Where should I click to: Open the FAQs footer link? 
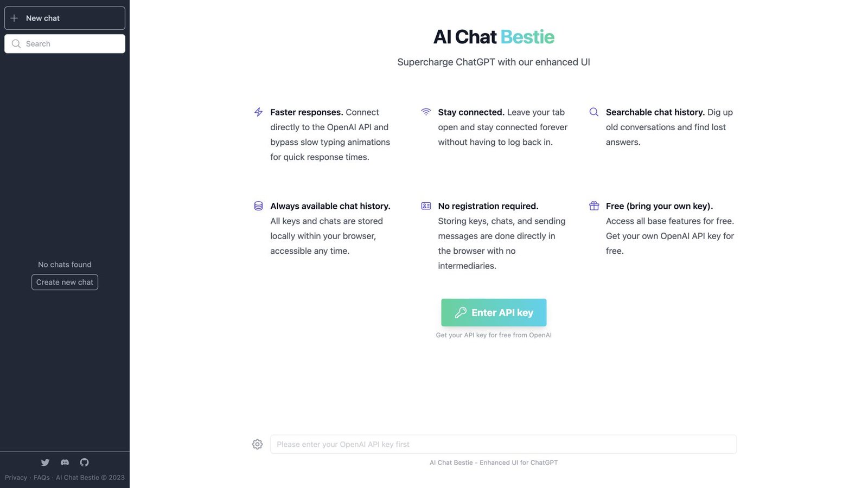pos(41,478)
